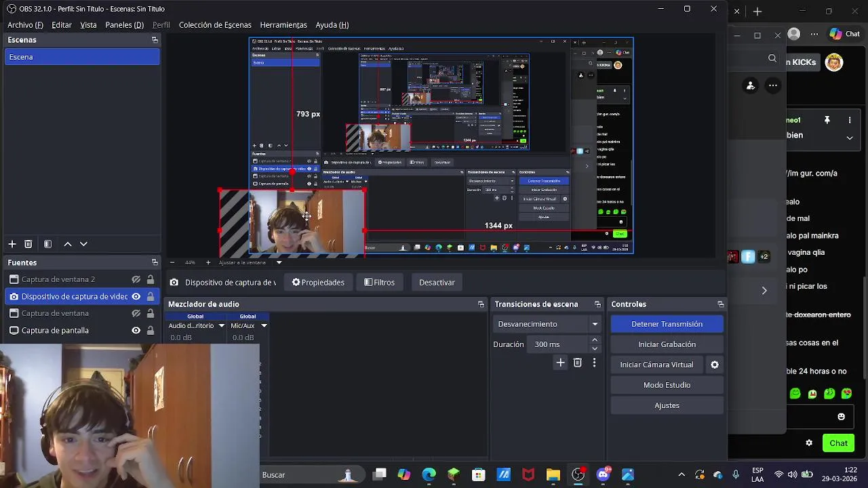
Task: Undock the Fuentes panel
Action: pos(155,262)
